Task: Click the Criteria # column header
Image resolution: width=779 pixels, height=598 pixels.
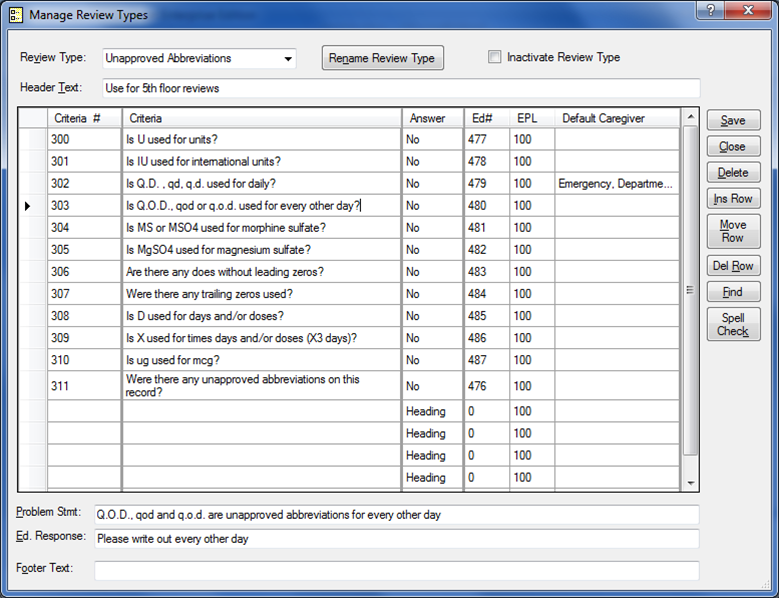Action: click(84, 118)
